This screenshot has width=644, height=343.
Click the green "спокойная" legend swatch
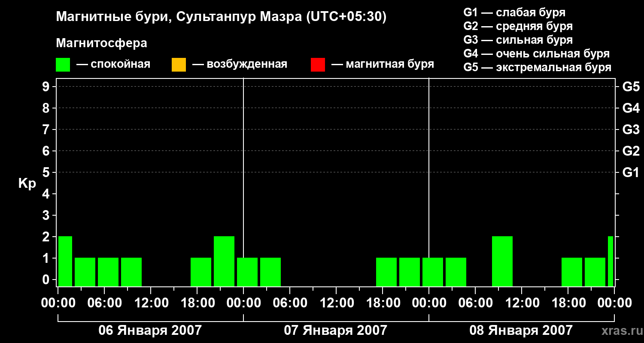(63, 65)
